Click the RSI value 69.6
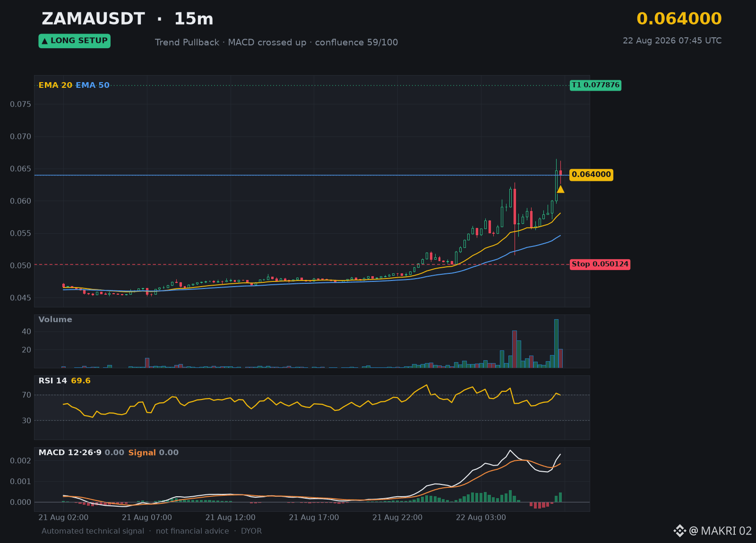The width and height of the screenshot is (756, 543). 81,381
